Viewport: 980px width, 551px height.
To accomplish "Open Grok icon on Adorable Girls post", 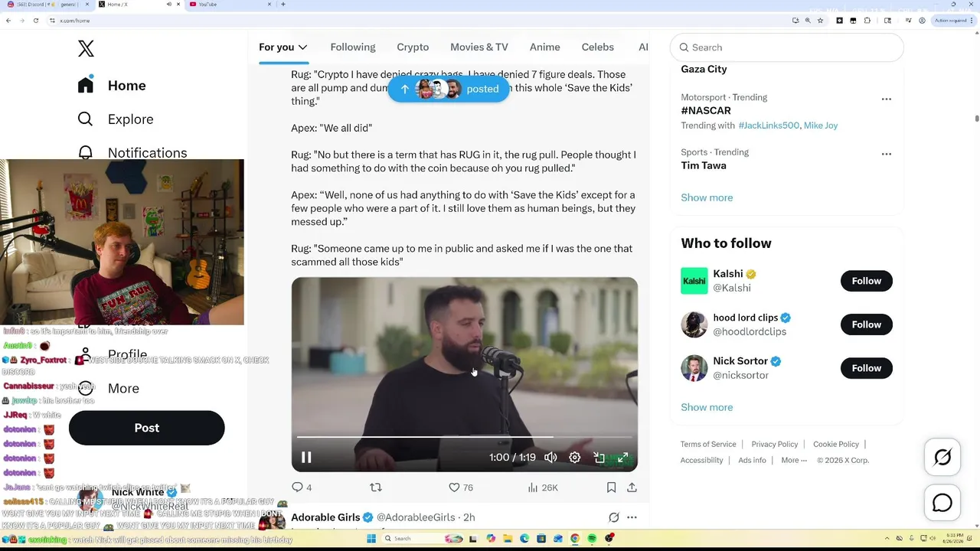I will coord(613,517).
